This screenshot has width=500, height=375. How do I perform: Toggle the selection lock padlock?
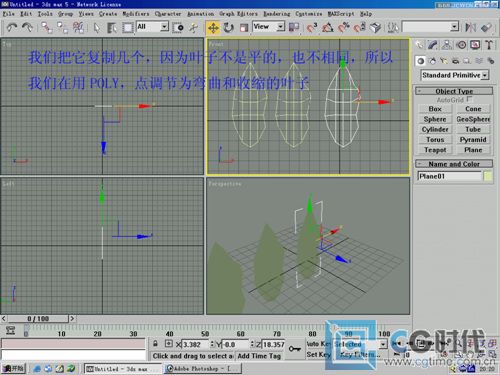[x=155, y=343]
